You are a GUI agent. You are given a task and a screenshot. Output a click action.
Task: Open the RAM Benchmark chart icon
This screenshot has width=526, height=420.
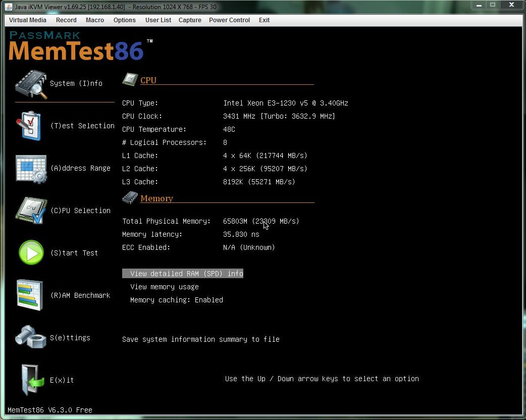pyautogui.click(x=30, y=295)
